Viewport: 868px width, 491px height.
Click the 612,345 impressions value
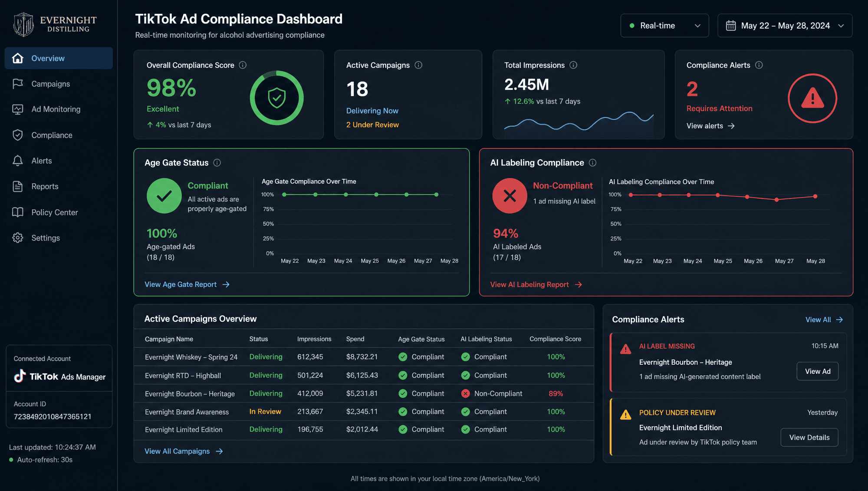tap(310, 357)
